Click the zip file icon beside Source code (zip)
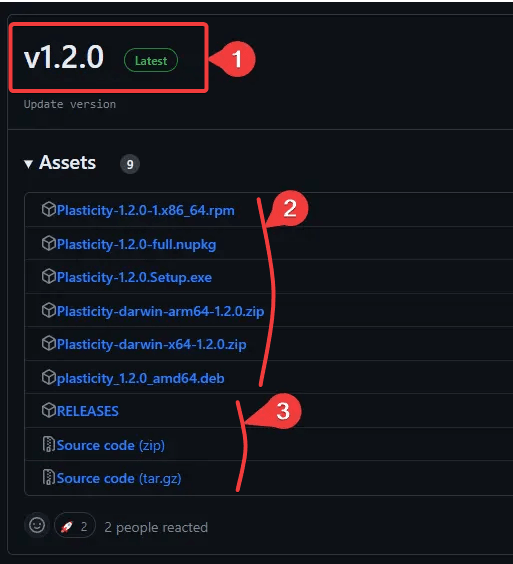 click(x=48, y=444)
